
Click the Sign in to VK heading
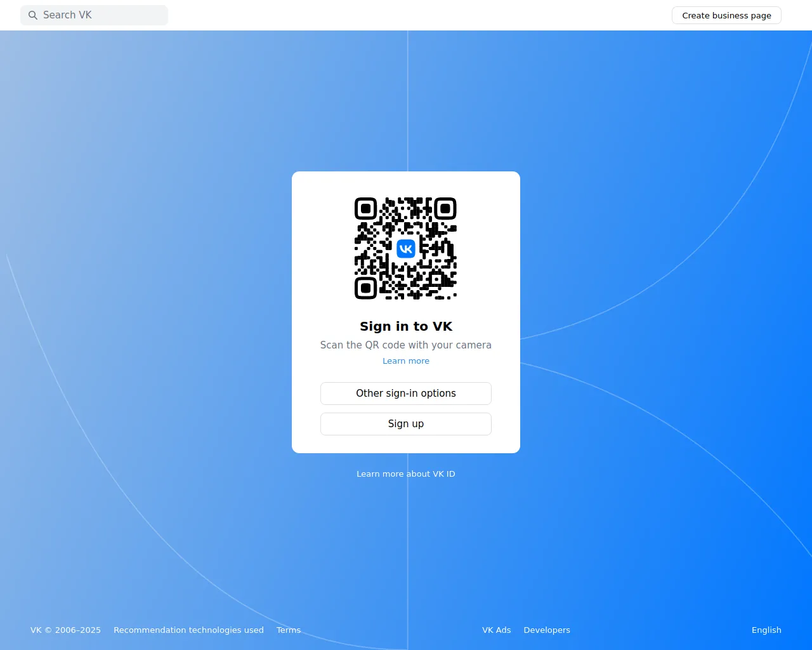pos(406,326)
